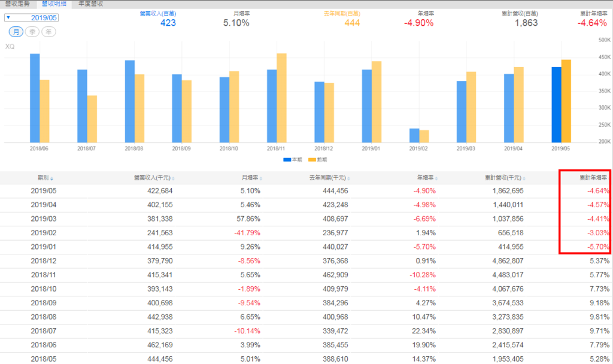Select the orange bar for 2019/03

click(x=471, y=107)
